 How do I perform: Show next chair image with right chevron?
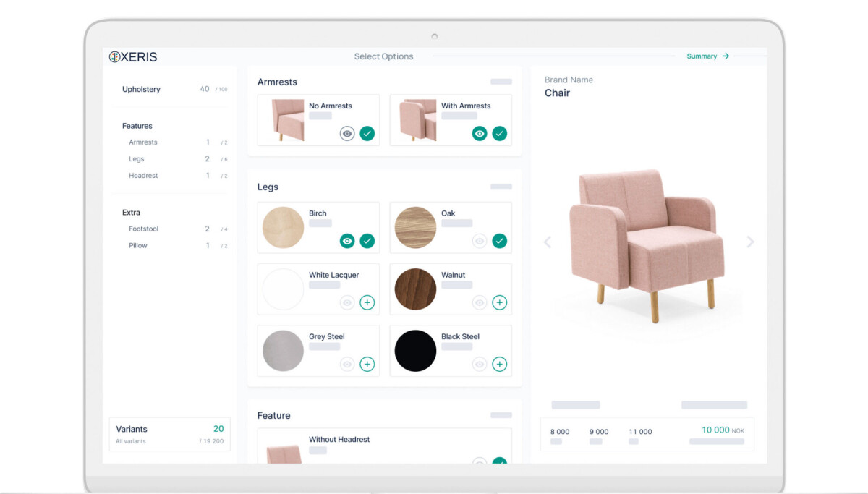coord(750,242)
